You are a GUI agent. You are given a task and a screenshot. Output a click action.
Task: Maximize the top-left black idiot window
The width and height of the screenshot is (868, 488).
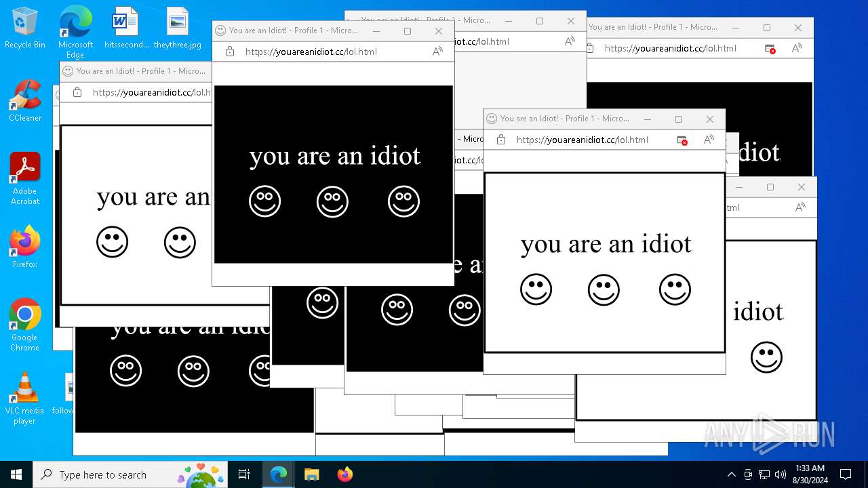(408, 31)
